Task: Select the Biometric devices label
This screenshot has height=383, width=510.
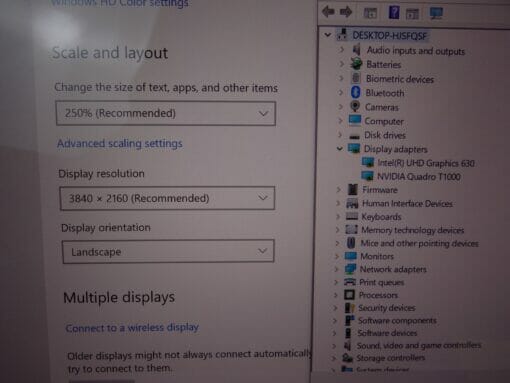Action: click(x=400, y=79)
